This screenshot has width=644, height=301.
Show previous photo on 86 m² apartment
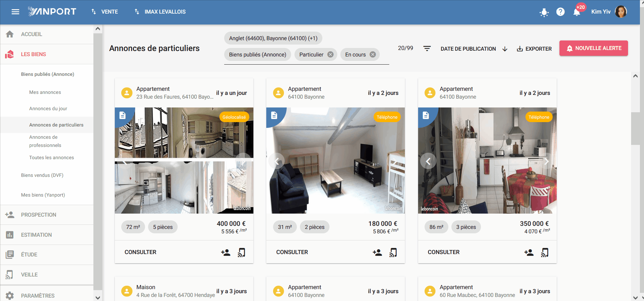point(428,161)
